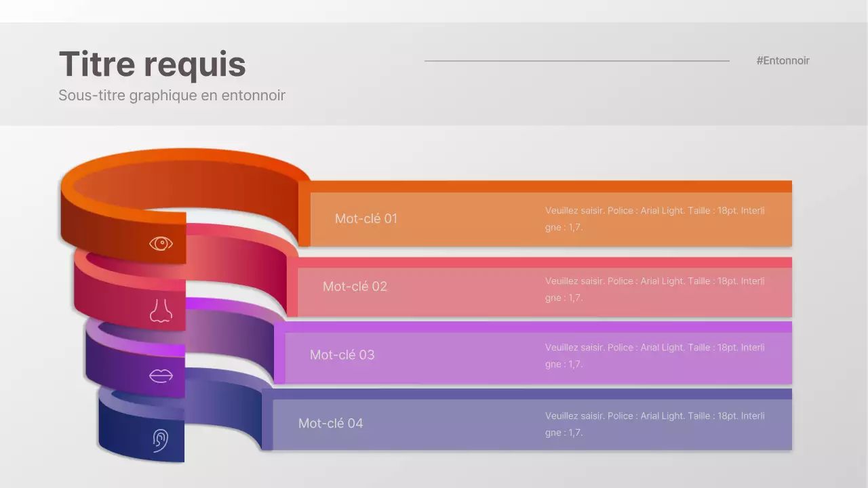868x488 pixels.
Task: Click placeholder text in the orange banner
Action: pos(654,218)
